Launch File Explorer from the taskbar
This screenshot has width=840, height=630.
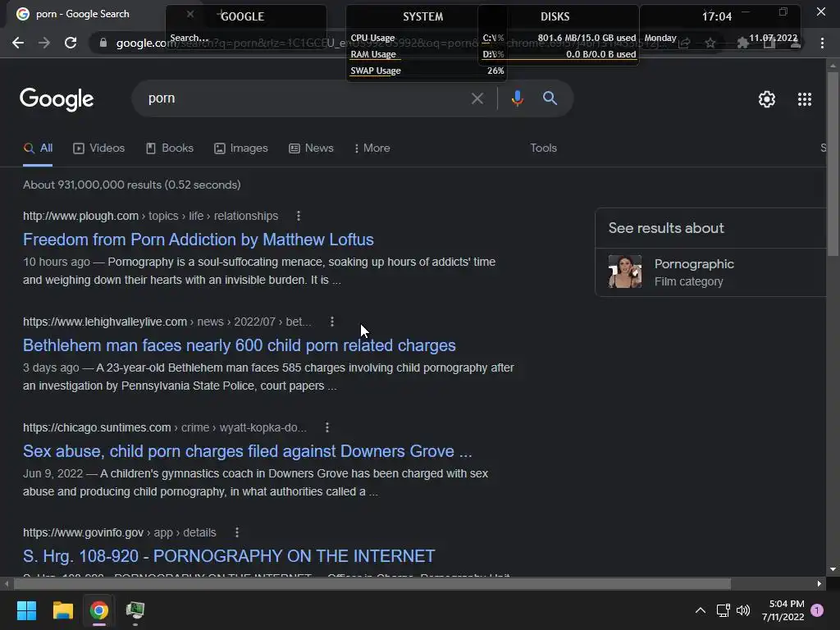pyautogui.click(x=62, y=610)
